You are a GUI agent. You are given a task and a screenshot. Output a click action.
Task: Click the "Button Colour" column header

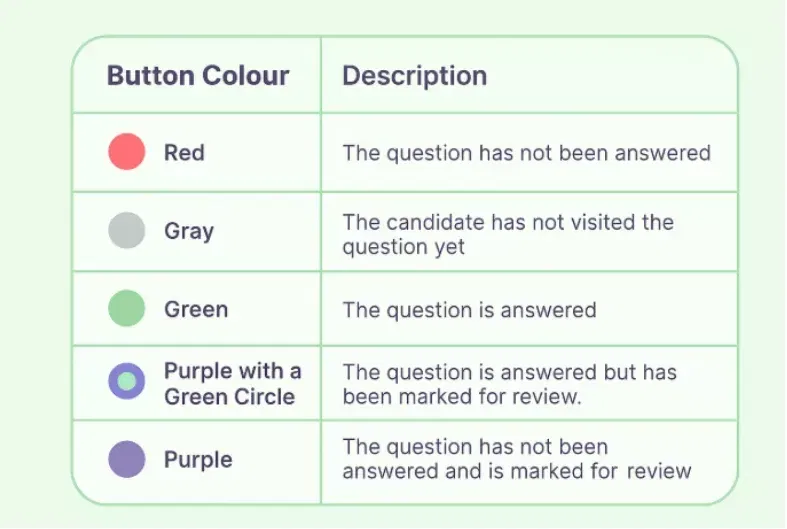click(198, 76)
